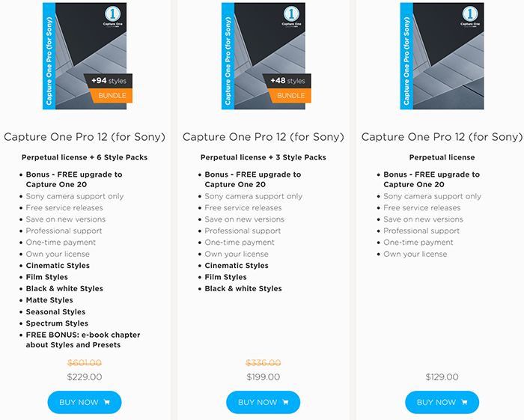Click the orange BUNDLE badge on the +94 styles box

point(112,96)
